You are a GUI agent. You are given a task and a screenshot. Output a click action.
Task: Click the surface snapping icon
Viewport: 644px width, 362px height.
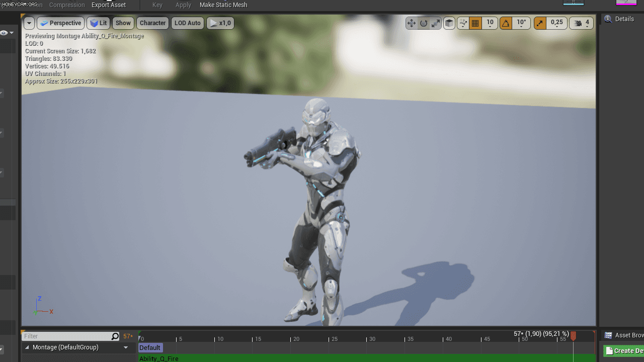[x=463, y=23]
